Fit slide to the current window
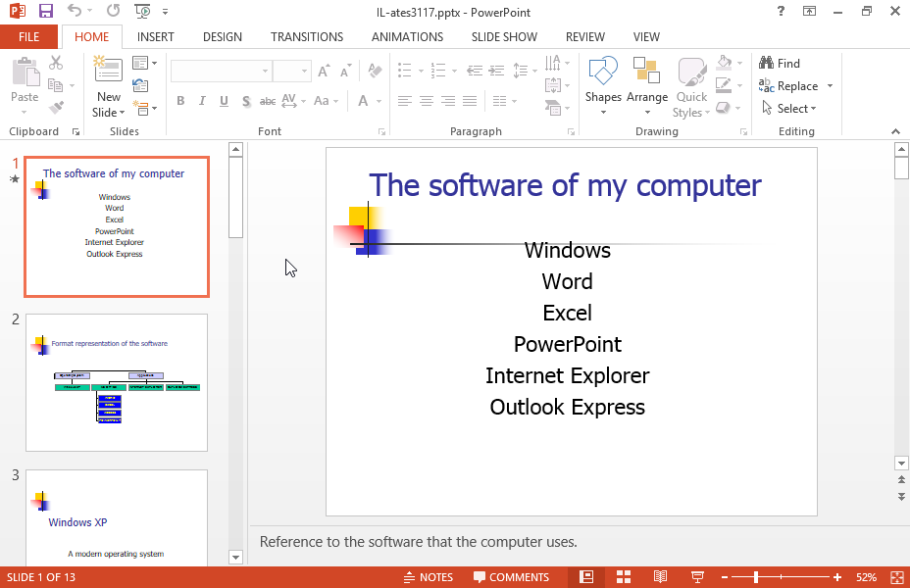Image resolution: width=910 pixels, height=588 pixels. [x=896, y=577]
